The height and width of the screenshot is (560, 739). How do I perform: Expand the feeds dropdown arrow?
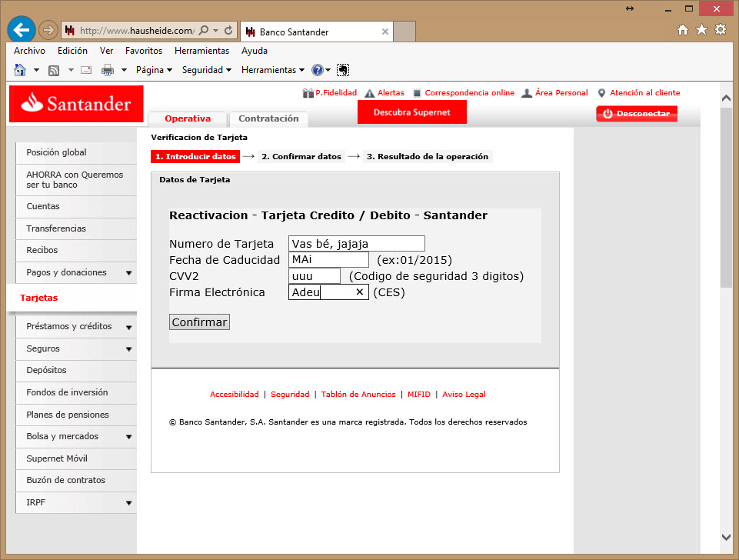click(72, 70)
